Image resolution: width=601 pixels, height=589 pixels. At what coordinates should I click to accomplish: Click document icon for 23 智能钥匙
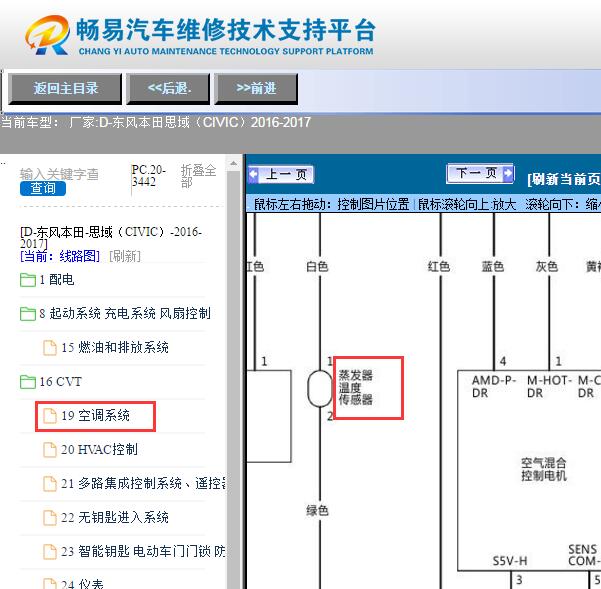(49, 552)
